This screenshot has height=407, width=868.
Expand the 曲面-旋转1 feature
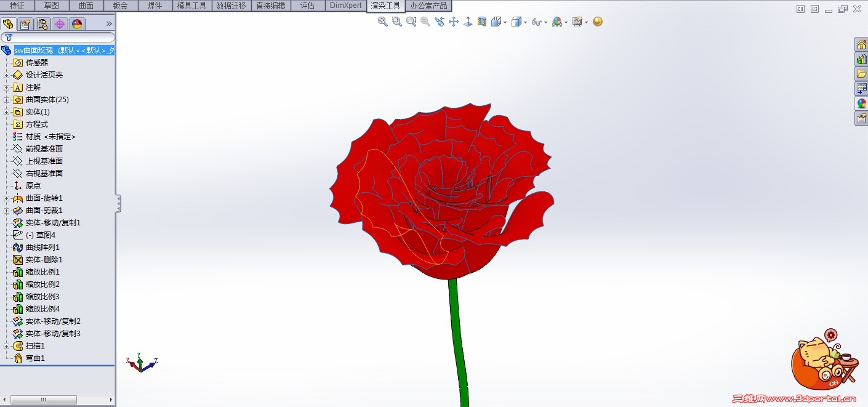pyautogui.click(x=6, y=198)
